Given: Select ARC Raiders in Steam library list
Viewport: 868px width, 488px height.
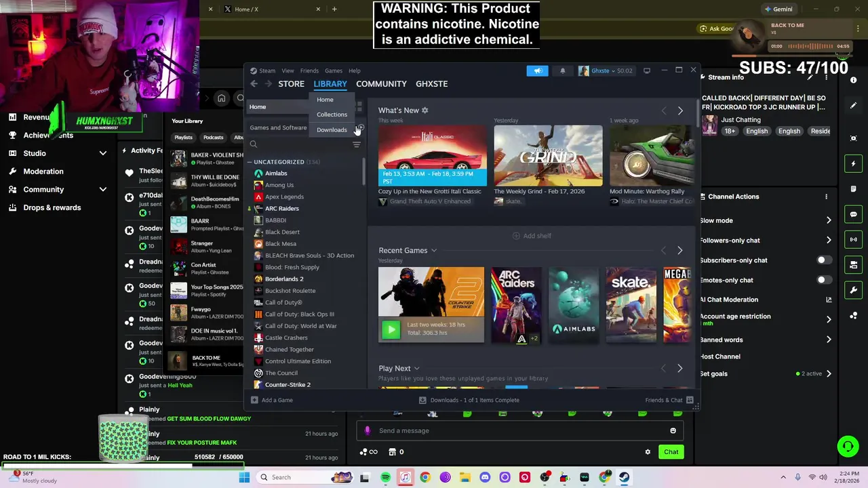Looking at the screenshot, I should coord(282,209).
